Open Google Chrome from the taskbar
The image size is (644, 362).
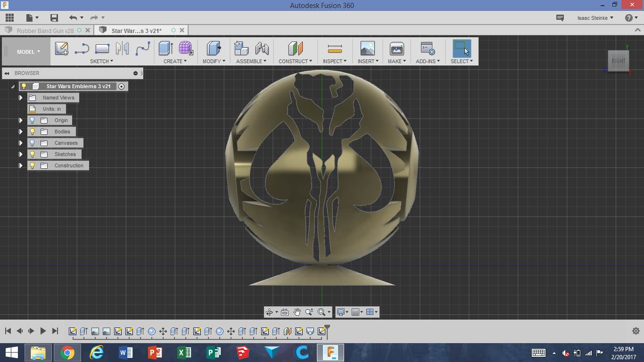[67, 353]
